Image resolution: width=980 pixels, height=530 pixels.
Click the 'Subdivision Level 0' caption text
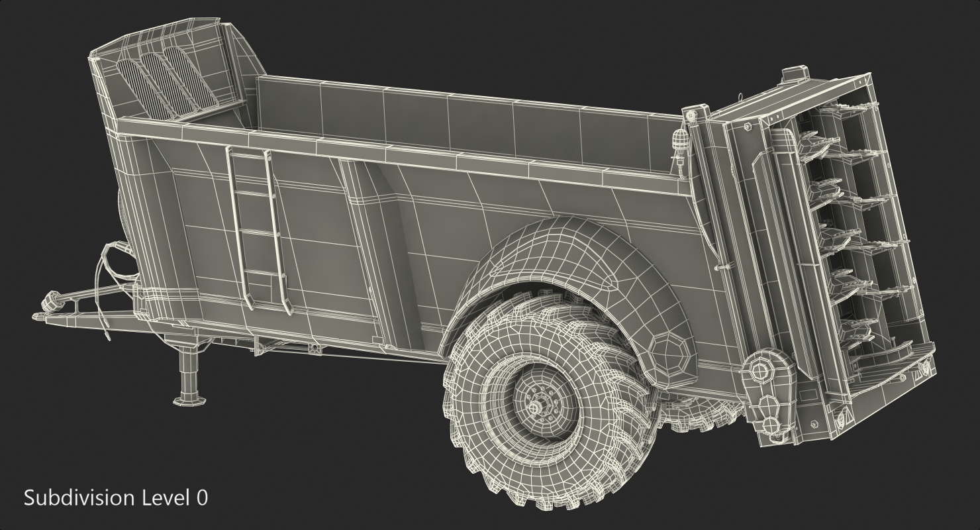click(116, 498)
